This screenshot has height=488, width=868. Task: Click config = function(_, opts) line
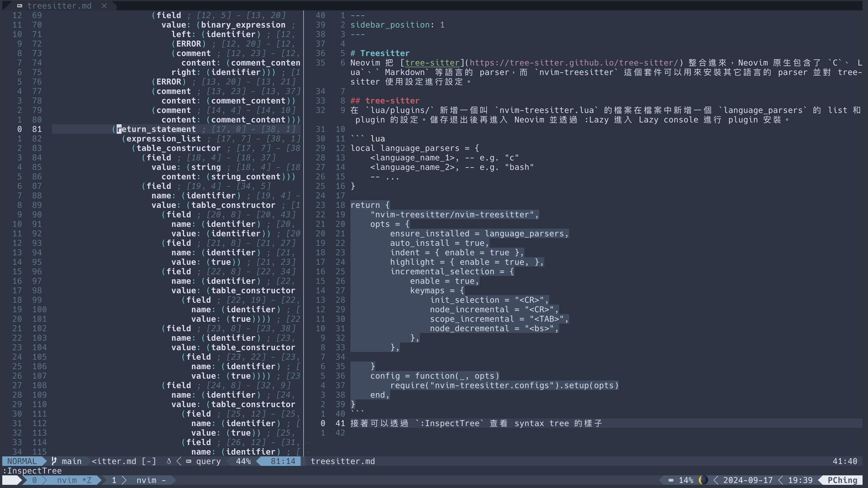tap(435, 376)
